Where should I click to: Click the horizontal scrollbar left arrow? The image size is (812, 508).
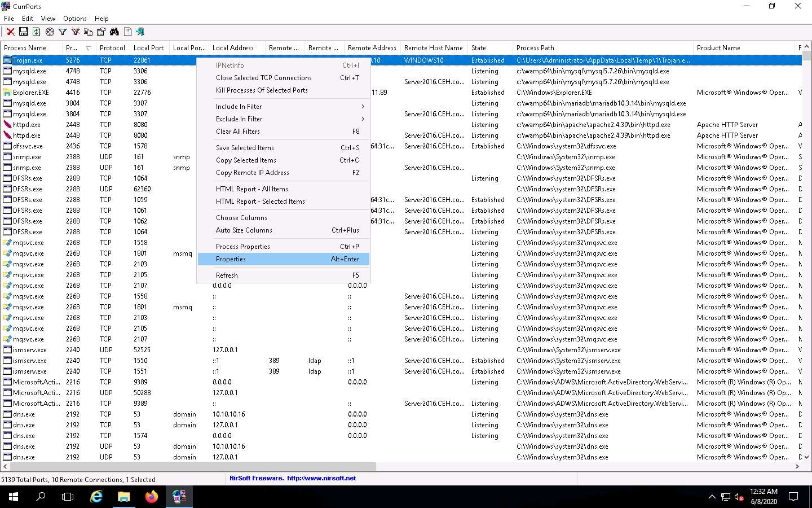click(x=5, y=467)
